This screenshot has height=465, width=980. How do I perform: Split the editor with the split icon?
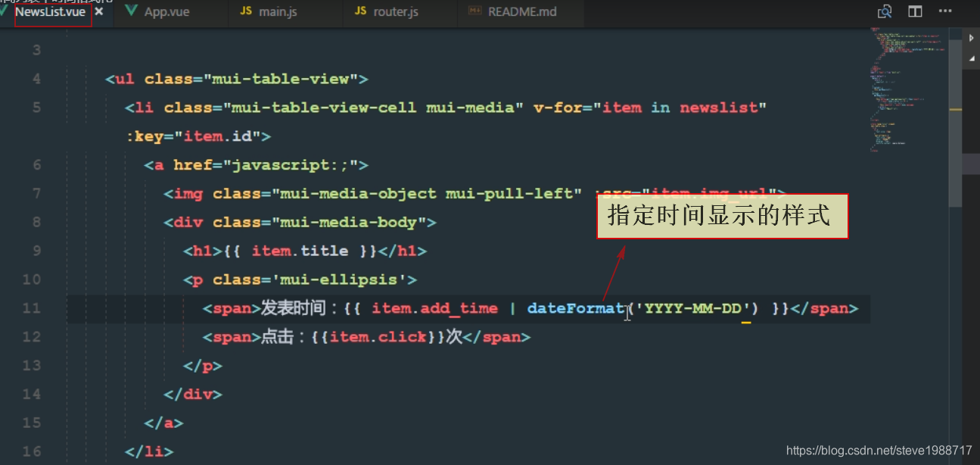[915, 11]
